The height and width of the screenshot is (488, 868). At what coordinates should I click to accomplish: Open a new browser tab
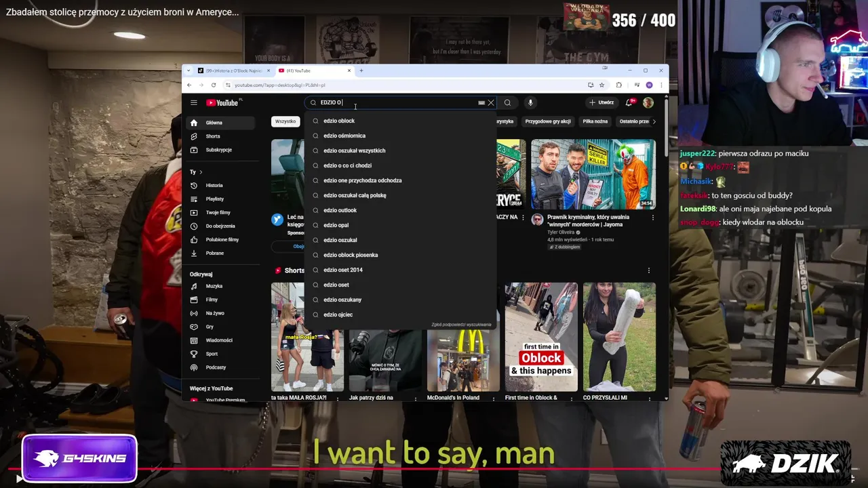click(361, 70)
